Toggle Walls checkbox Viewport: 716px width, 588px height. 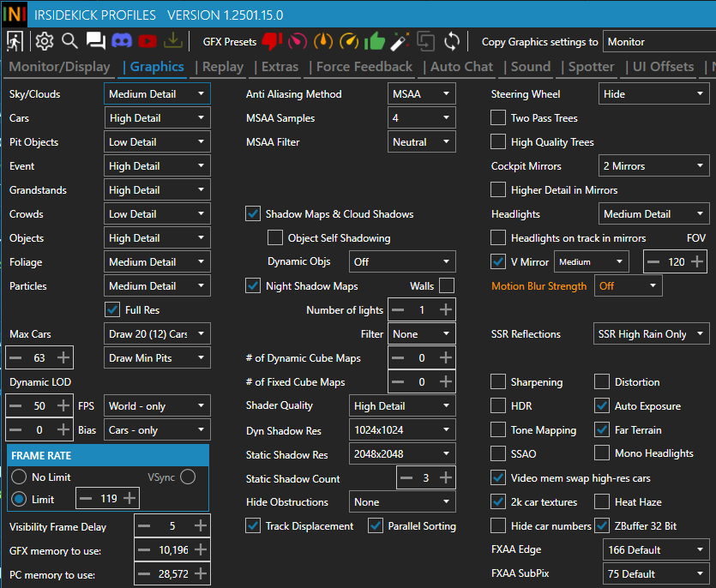(x=447, y=285)
